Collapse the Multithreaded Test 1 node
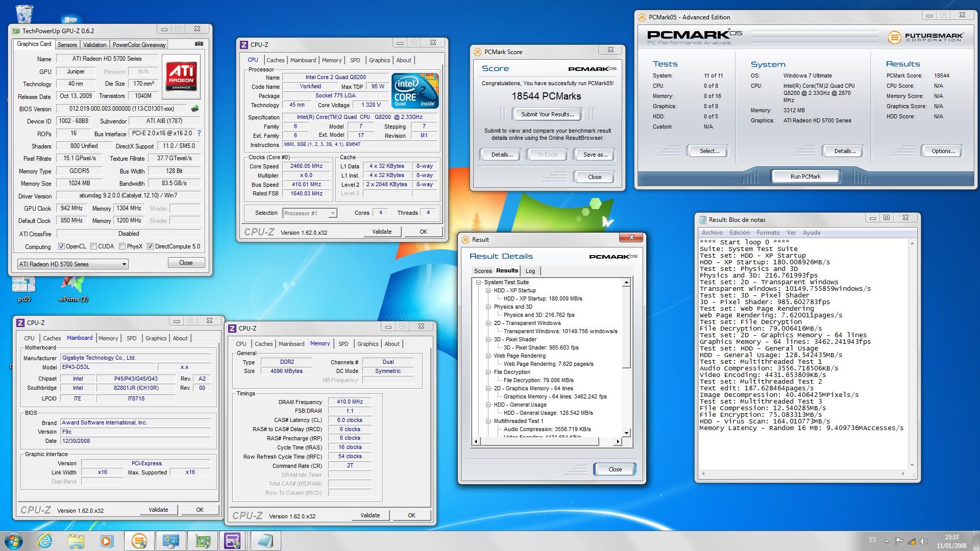 tap(488, 421)
